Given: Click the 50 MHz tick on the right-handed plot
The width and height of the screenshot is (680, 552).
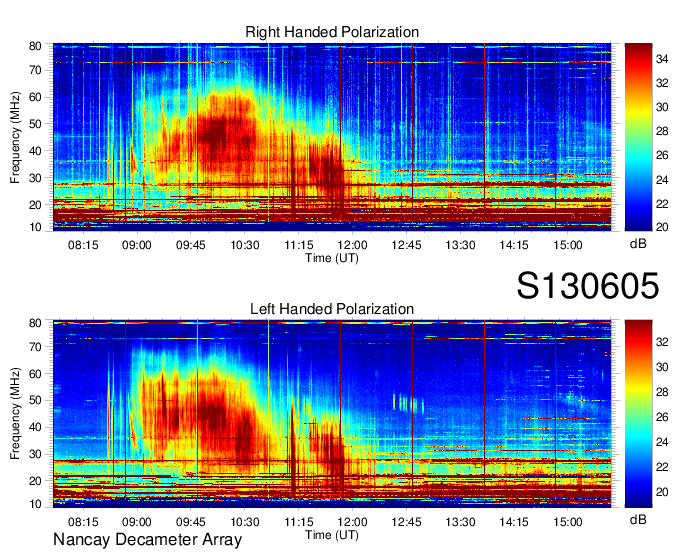Looking at the screenshot, I should pyautogui.click(x=35, y=124).
